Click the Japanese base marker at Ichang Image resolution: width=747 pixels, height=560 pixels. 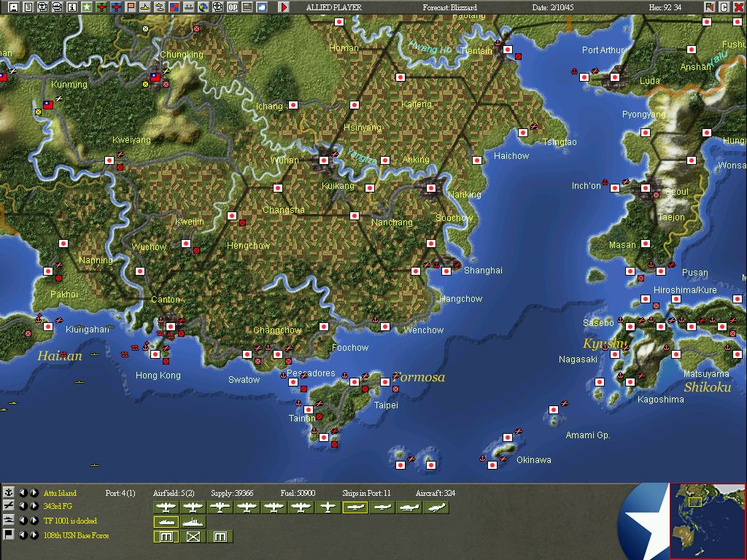[293, 105]
